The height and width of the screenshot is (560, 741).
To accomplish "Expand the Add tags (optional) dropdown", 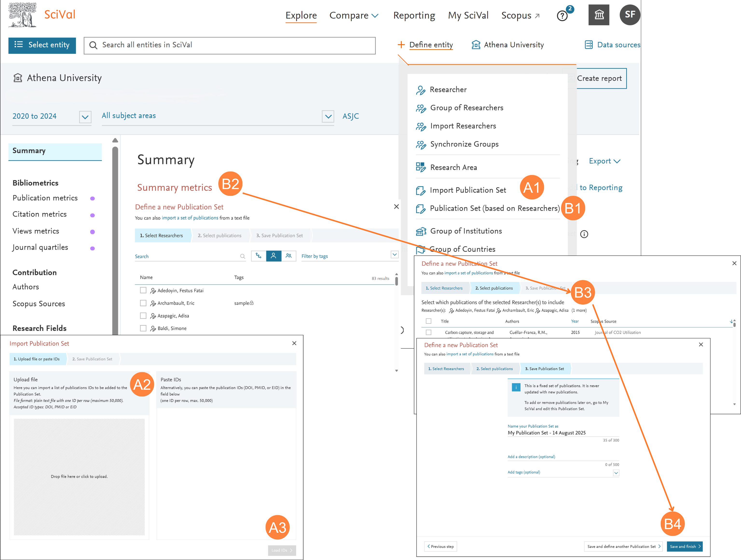I will 616,473.
